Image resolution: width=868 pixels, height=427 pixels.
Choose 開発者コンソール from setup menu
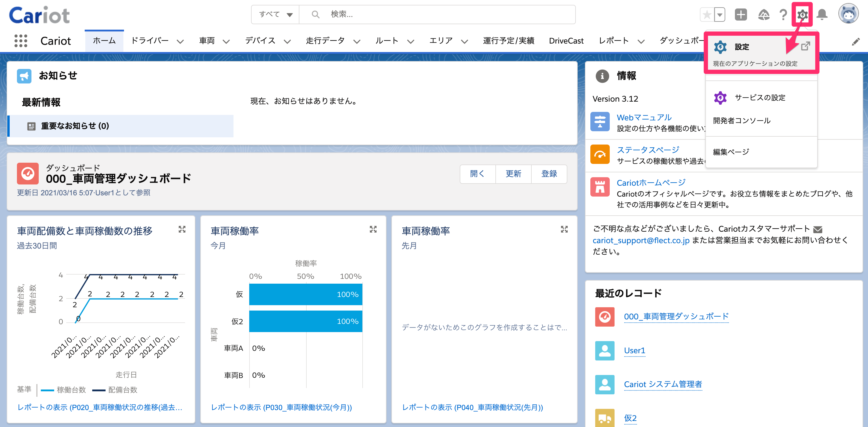742,121
